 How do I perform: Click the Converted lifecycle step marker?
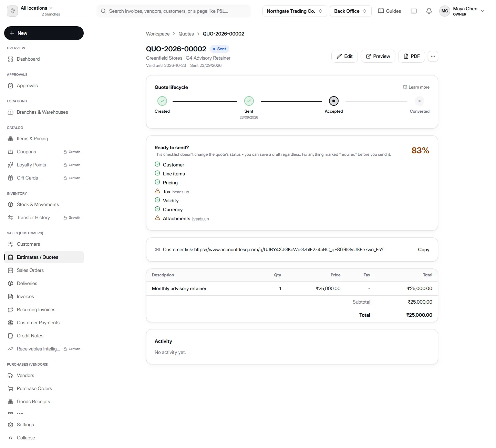tap(419, 101)
